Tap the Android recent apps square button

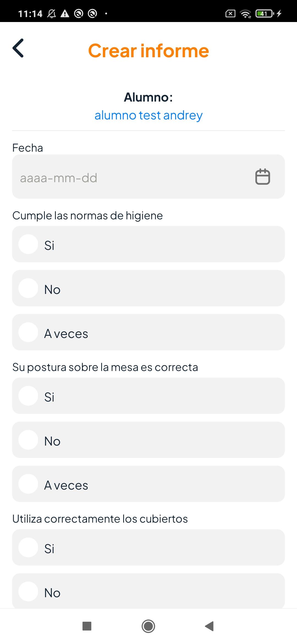point(87,626)
